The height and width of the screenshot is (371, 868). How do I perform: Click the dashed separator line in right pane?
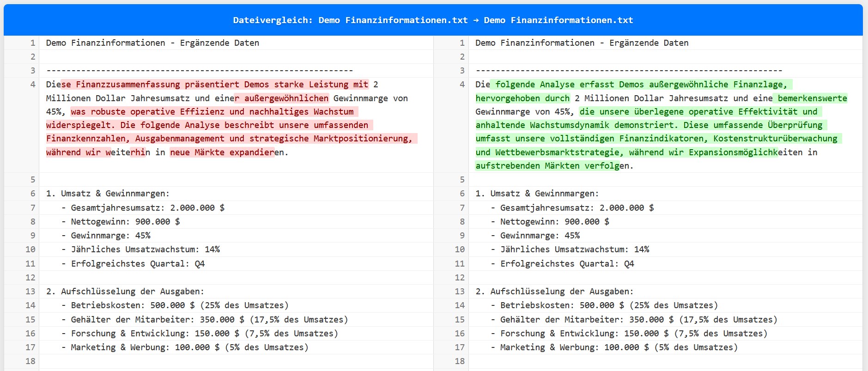coord(629,71)
